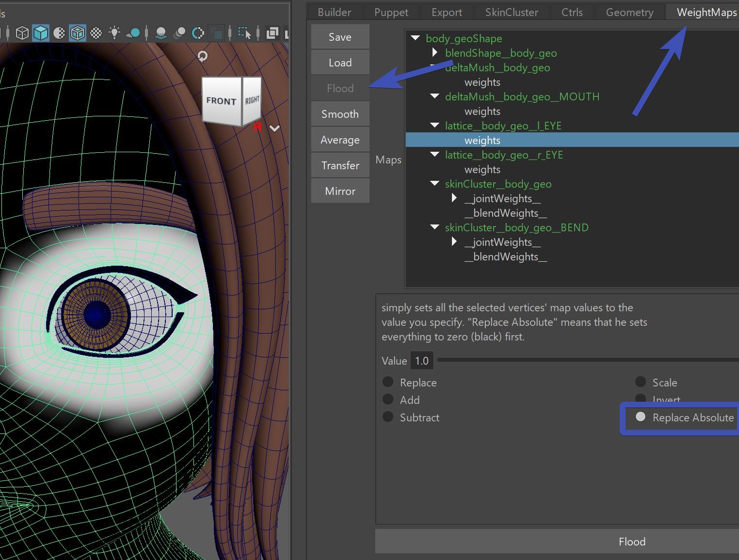Switch to the Builder tab

click(334, 12)
